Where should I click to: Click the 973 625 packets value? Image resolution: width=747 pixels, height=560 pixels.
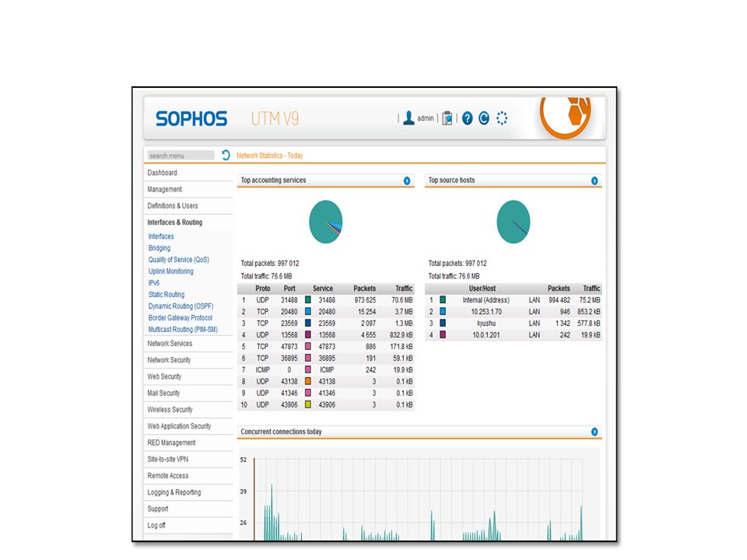pos(365,300)
